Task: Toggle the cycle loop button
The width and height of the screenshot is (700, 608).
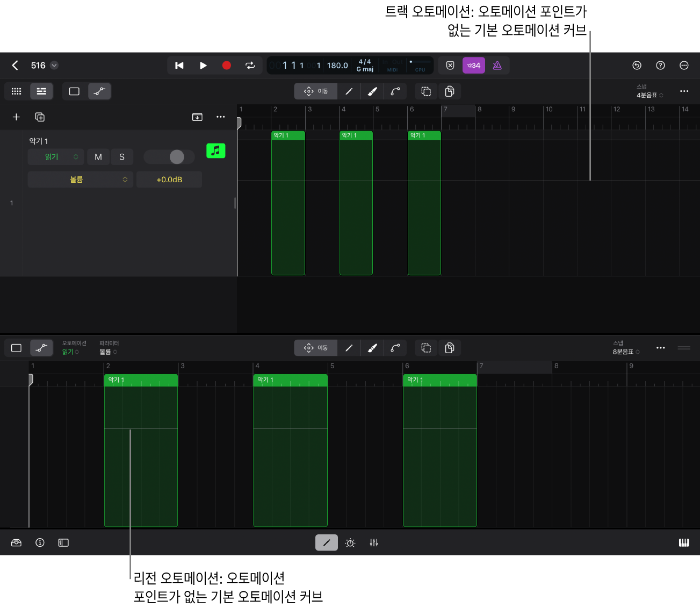Action: (250, 66)
